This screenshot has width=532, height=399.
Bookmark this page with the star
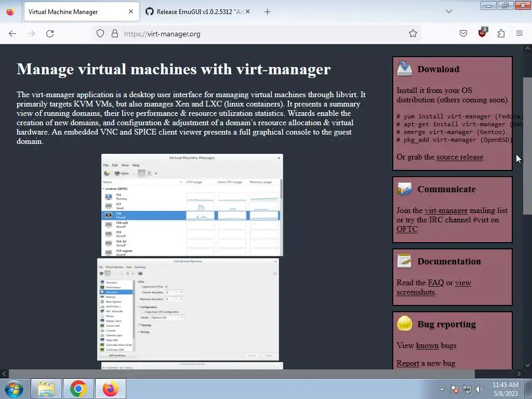coord(413,33)
